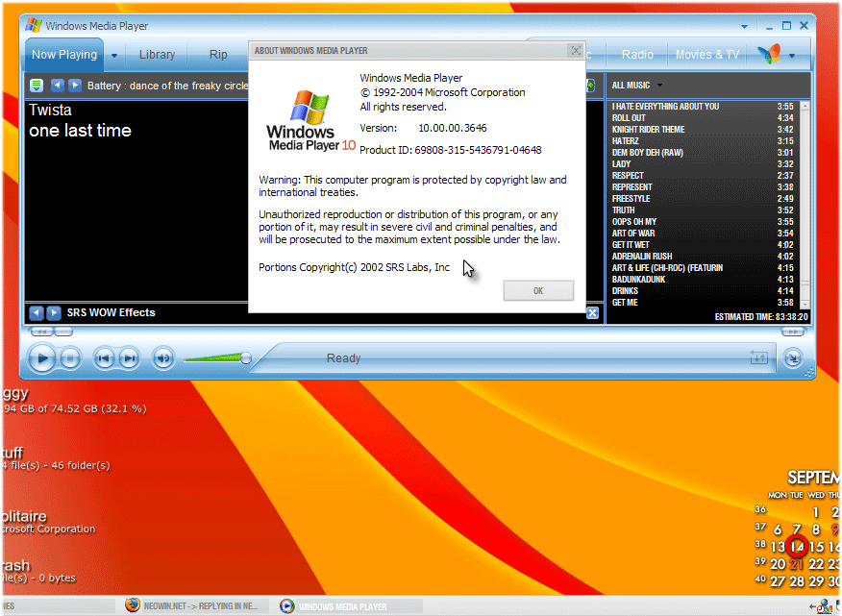Select playlist track GET ME
Screen dimensions: 842x616
[703, 303]
